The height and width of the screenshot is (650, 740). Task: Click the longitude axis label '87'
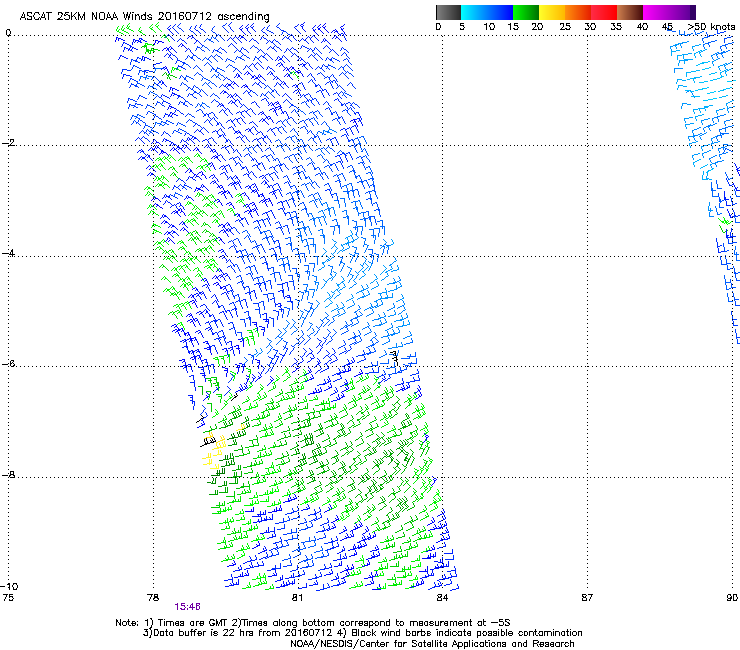(587, 598)
